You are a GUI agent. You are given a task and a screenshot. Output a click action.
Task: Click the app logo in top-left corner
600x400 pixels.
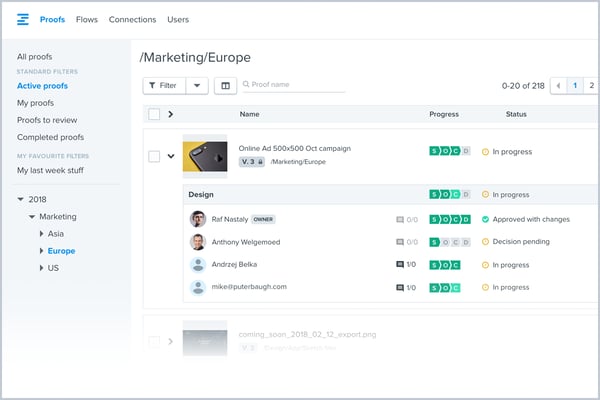pos(22,20)
